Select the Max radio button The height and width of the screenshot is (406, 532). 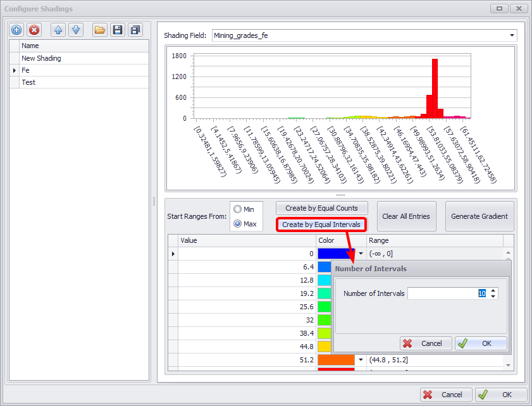point(237,223)
